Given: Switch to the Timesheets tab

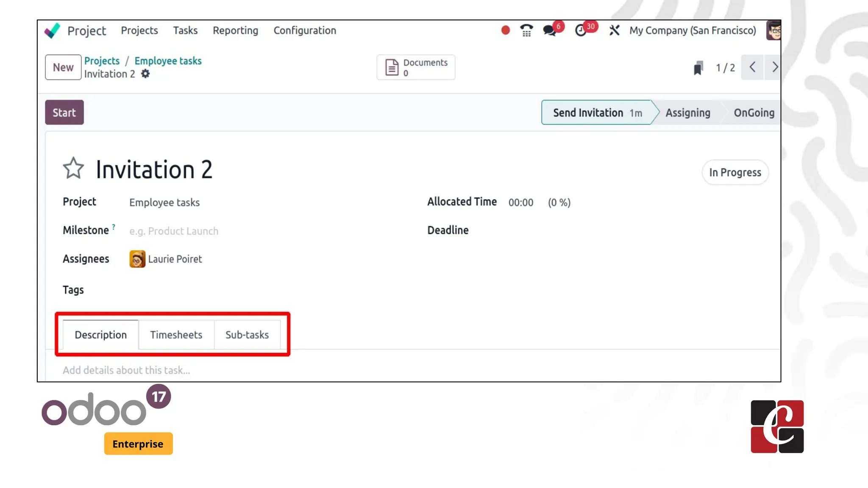Looking at the screenshot, I should click(176, 335).
